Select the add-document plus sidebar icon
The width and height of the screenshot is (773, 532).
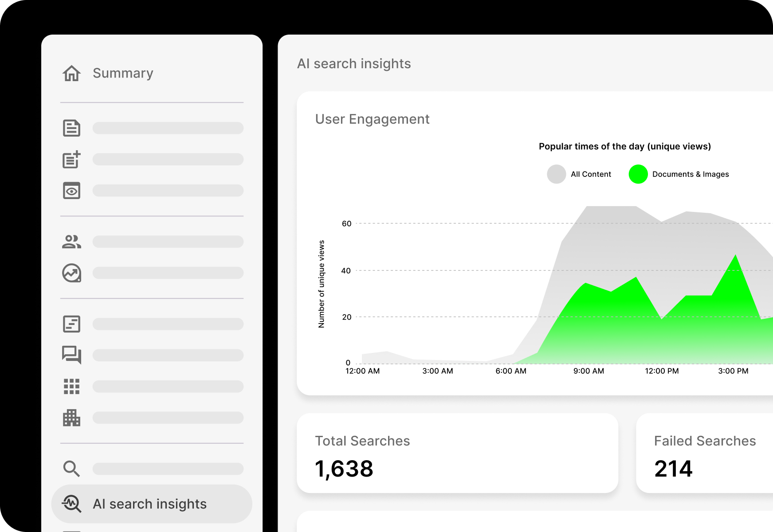point(71,160)
